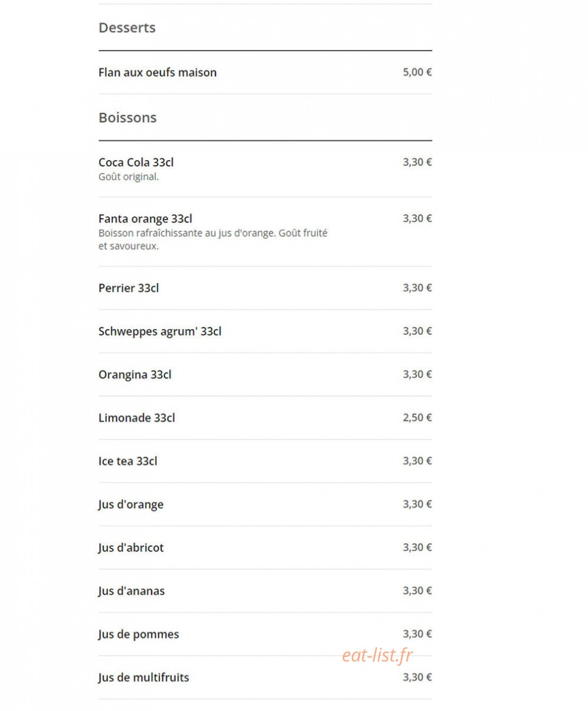Click the Desserts section heading
Image resolution: width=588 pixels, height=711 pixels.
[127, 27]
